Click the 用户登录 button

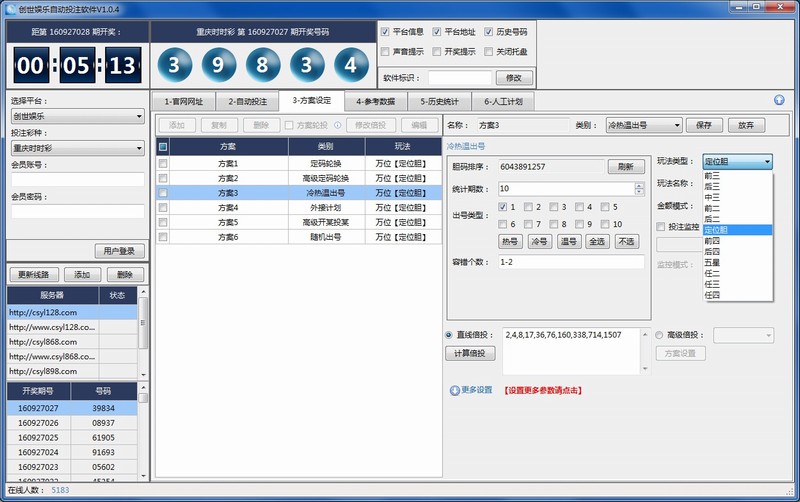[x=119, y=250]
